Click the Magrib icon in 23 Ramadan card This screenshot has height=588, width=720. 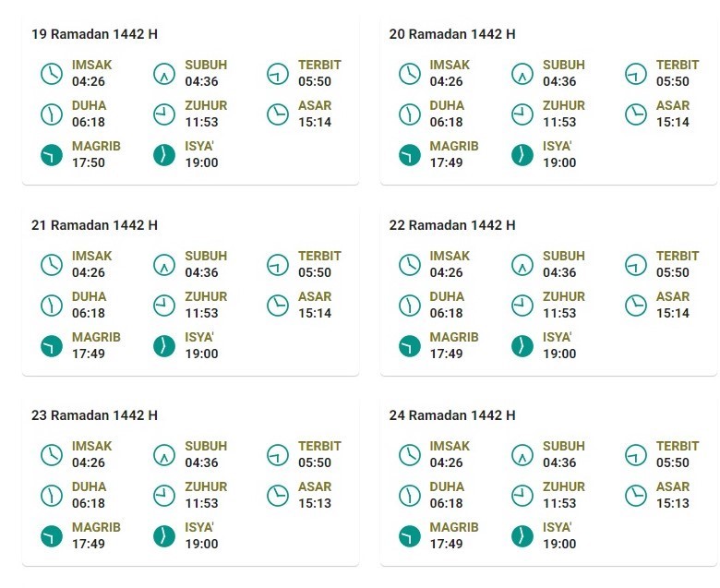(52, 535)
